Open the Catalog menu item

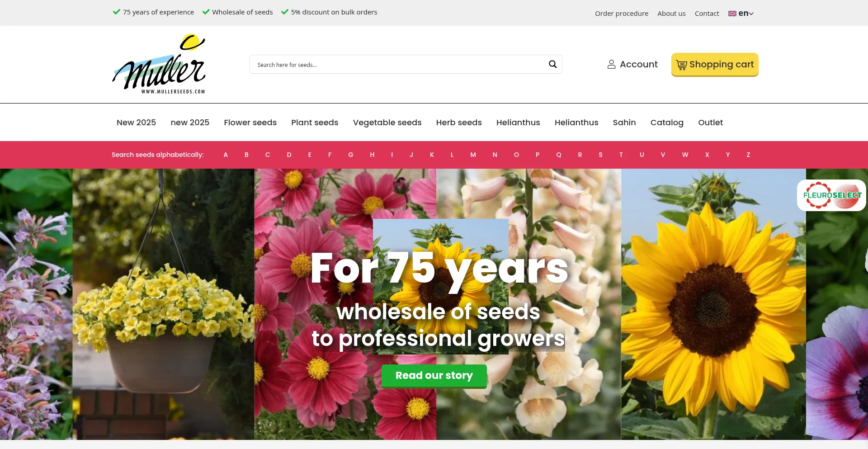tap(666, 123)
